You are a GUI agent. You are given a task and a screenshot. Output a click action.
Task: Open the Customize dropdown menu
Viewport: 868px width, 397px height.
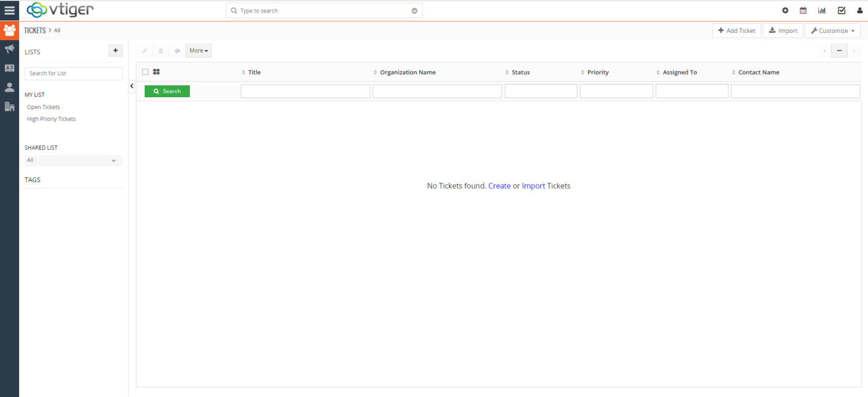832,30
